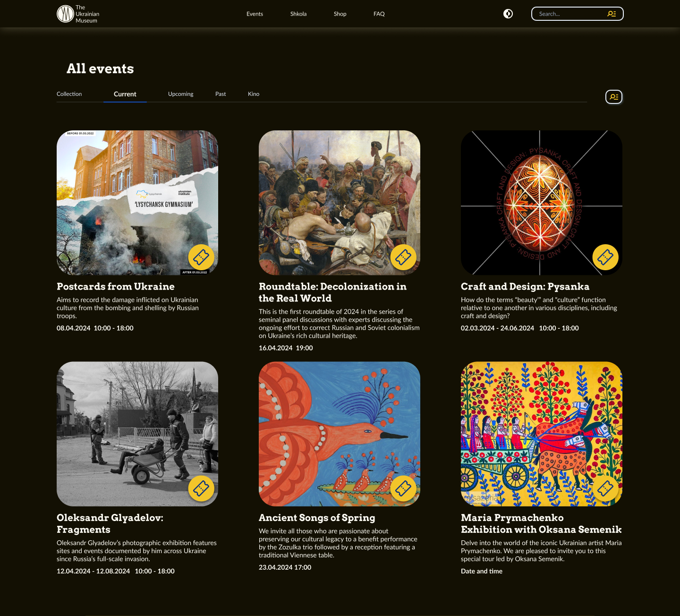Click ticket icon on Craft and Design Pysanka
This screenshot has height=616, width=680.
pyautogui.click(x=605, y=257)
